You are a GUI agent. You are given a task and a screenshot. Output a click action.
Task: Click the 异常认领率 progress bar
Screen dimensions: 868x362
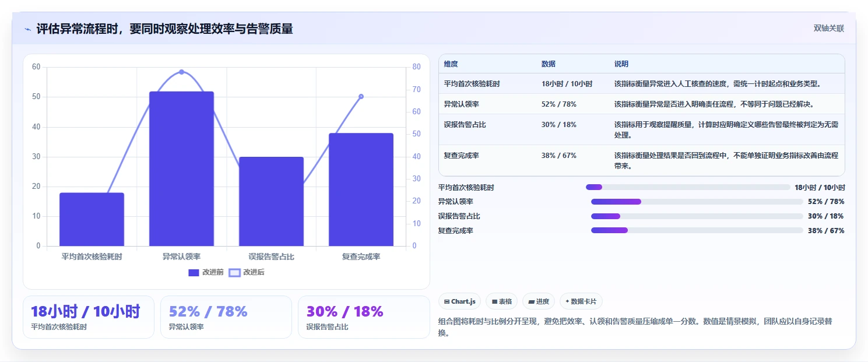coord(697,202)
